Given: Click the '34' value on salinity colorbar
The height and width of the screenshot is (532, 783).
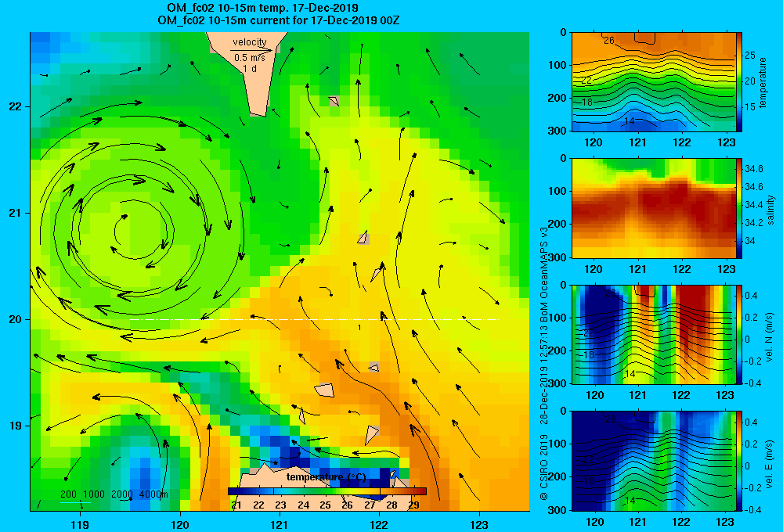Looking at the screenshot, I should pos(750,240).
